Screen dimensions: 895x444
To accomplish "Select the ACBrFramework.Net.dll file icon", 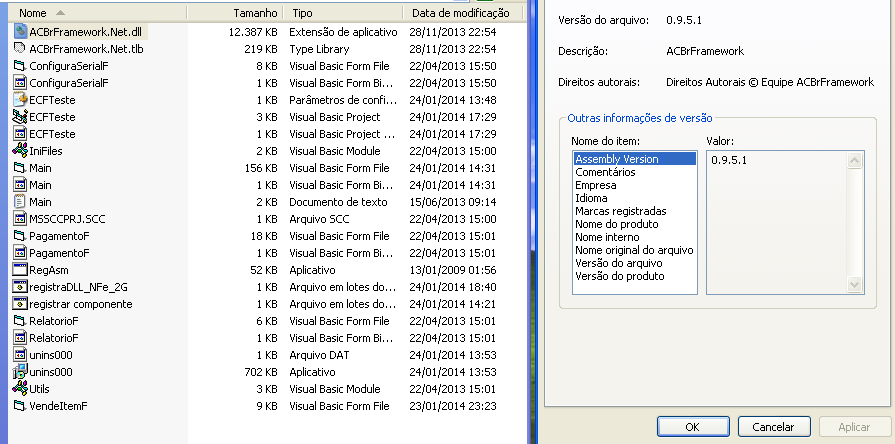I will tap(20, 31).
